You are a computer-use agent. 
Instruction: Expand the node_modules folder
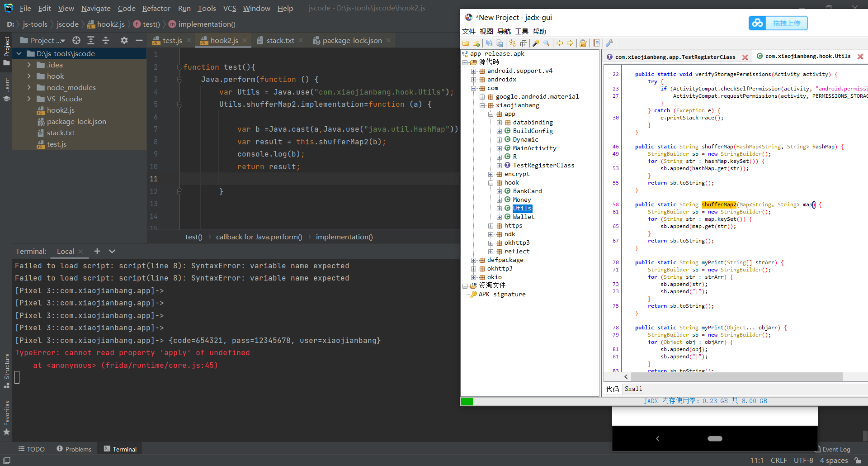(29, 87)
